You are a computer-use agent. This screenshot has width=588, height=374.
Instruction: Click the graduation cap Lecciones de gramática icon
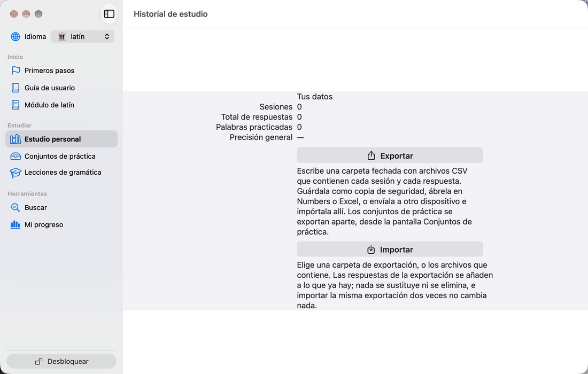16,173
